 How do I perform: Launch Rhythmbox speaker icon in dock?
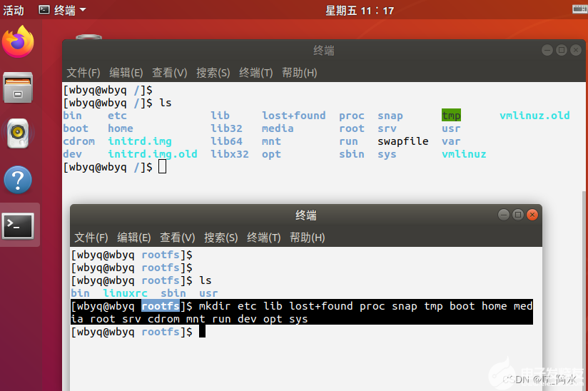[18, 133]
